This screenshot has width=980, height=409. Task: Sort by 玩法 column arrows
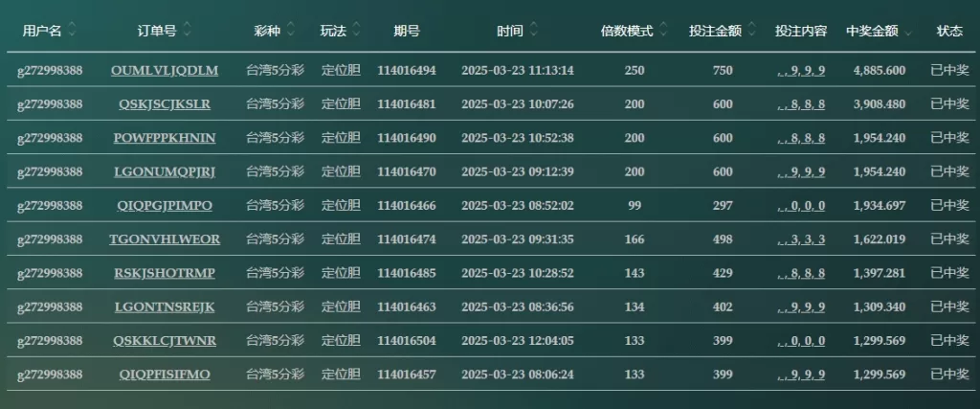[356, 30]
